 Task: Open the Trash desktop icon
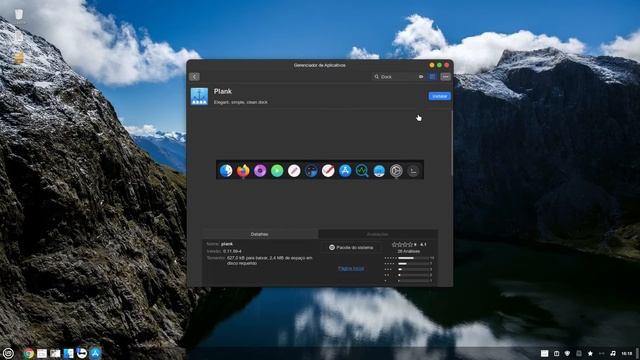[x=19, y=15]
